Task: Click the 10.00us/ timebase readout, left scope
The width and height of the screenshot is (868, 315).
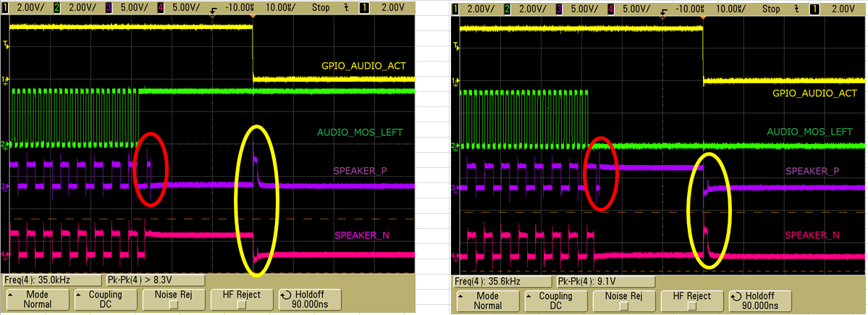Action: tap(281, 8)
